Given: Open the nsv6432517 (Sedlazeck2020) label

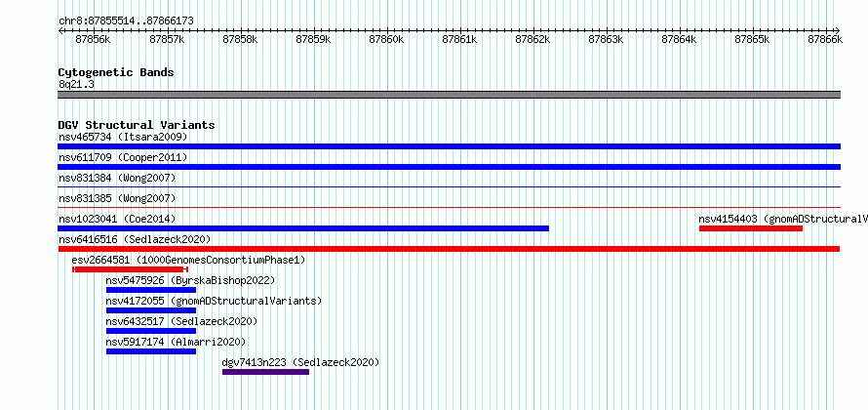Looking at the screenshot, I should [181, 321].
